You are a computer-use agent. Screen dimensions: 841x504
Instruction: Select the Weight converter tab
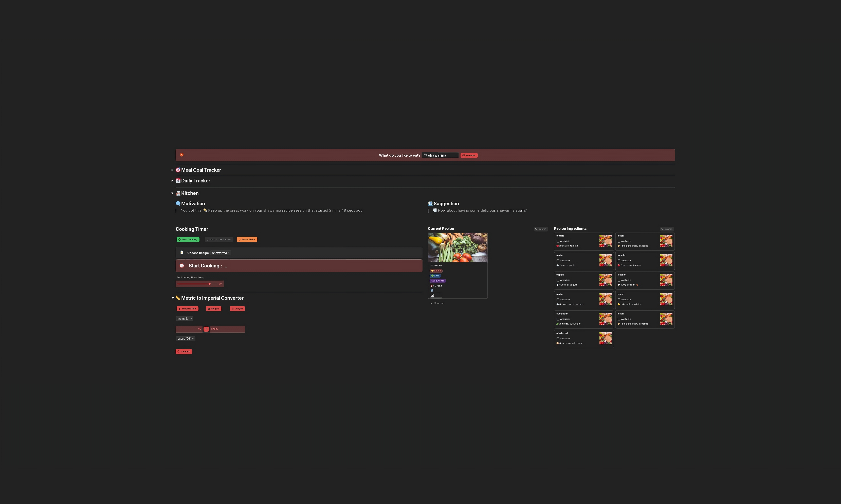(x=213, y=309)
